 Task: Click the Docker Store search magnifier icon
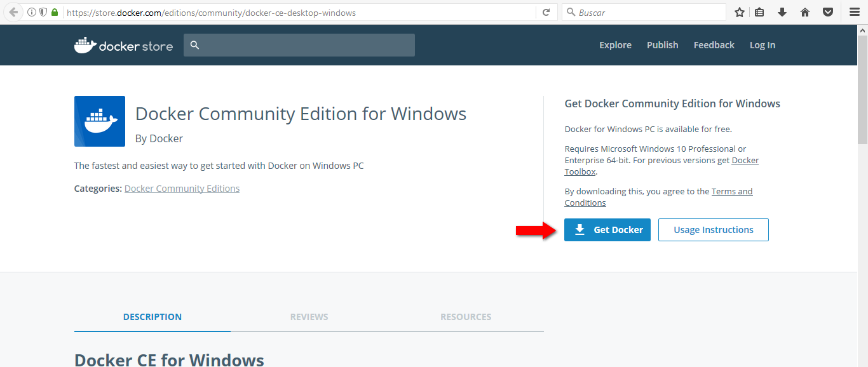pyautogui.click(x=195, y=45)
